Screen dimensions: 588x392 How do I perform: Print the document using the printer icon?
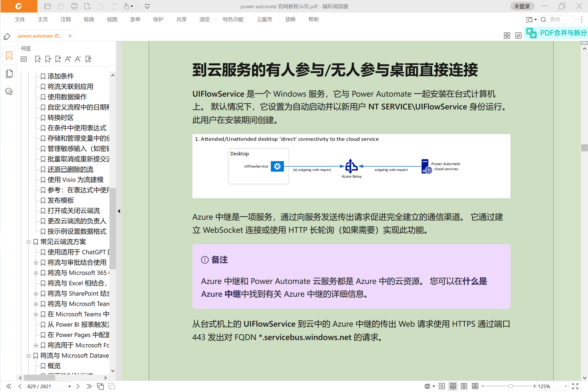point(74,6)
